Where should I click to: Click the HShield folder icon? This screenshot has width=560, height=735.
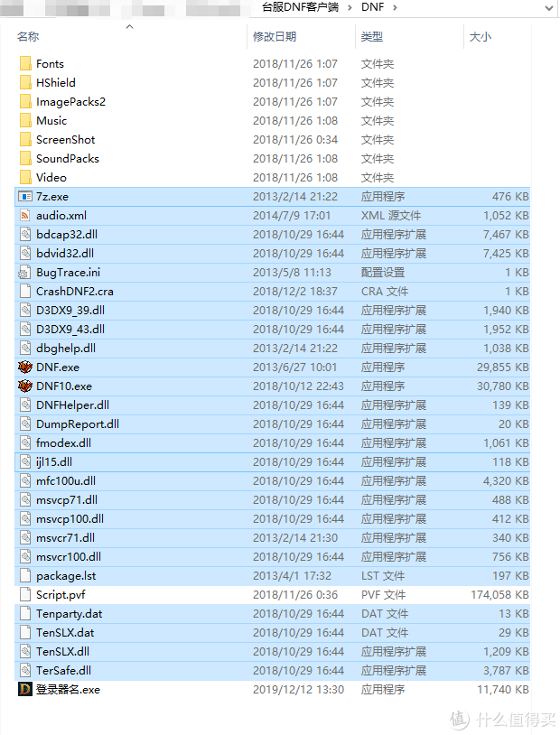click(x=25, y=82)
